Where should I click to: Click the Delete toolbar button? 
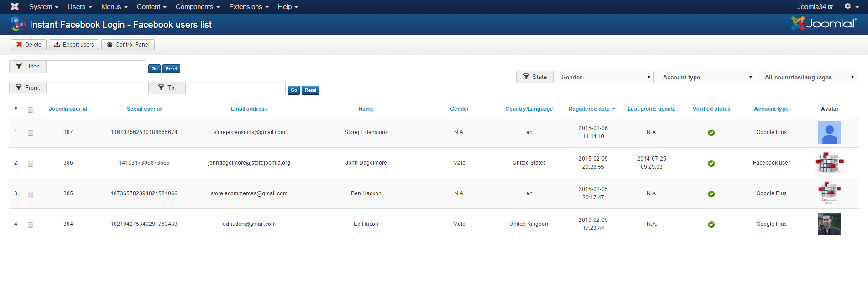pos(29,45)
